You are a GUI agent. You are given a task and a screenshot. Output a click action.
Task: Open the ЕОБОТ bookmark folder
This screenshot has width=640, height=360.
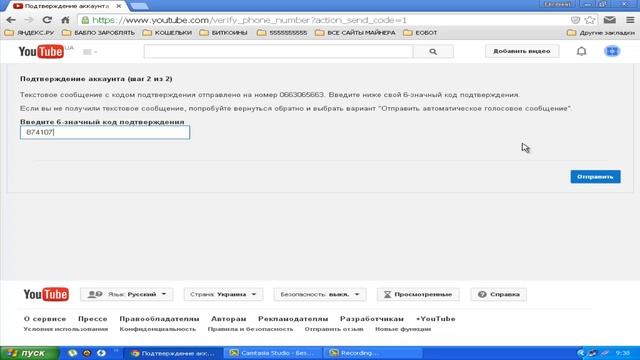[x=420, y=33]
